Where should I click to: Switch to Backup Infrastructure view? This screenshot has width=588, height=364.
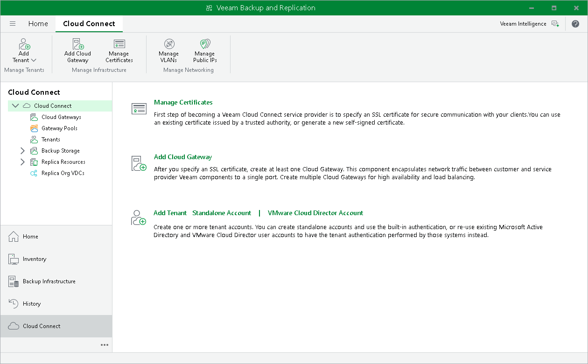click(x=49, y=281)
